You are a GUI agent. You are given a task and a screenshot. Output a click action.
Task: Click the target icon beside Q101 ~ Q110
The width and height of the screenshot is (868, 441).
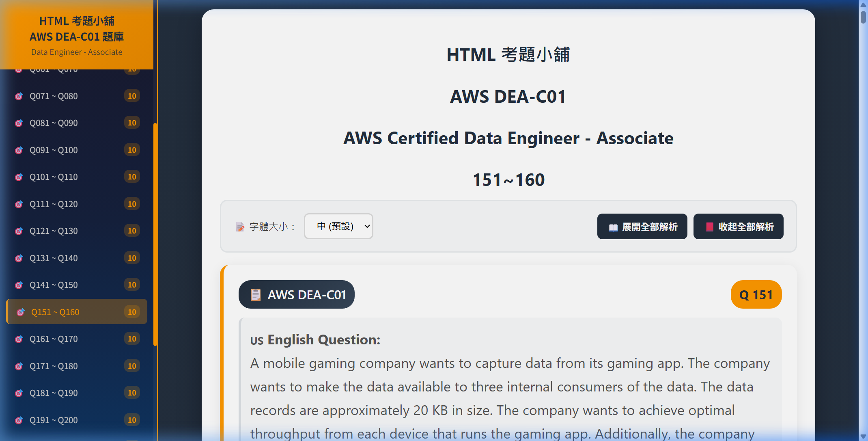pos(19,177)
